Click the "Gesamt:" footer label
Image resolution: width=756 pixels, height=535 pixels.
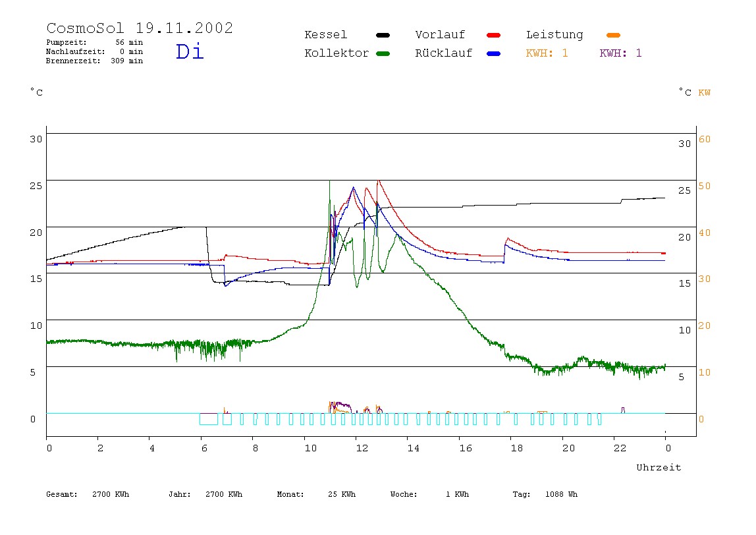tap(62, 494)
